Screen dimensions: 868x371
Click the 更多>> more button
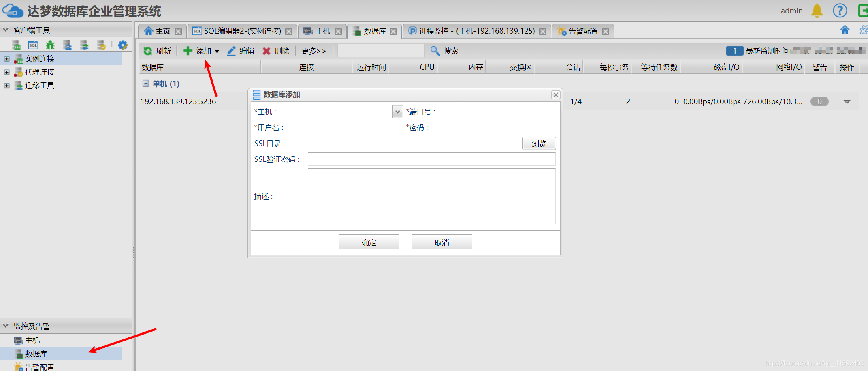click(314, 51)
